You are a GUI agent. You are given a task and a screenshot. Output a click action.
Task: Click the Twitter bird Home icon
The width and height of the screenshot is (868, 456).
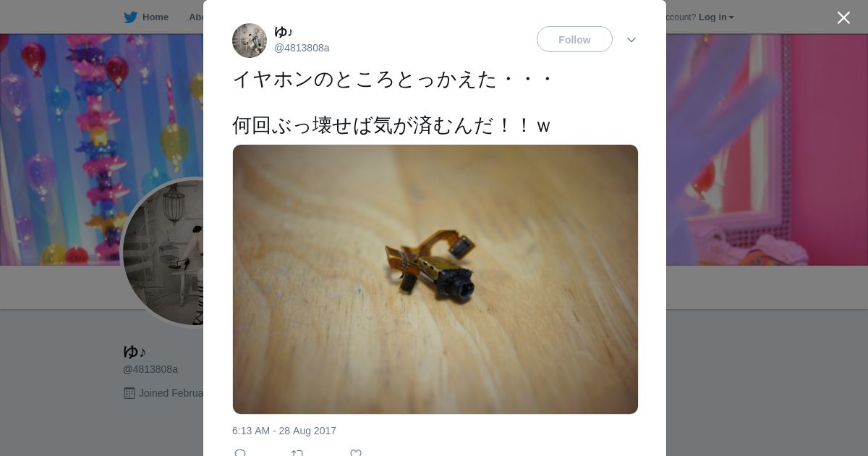click(x=130, y=17)
